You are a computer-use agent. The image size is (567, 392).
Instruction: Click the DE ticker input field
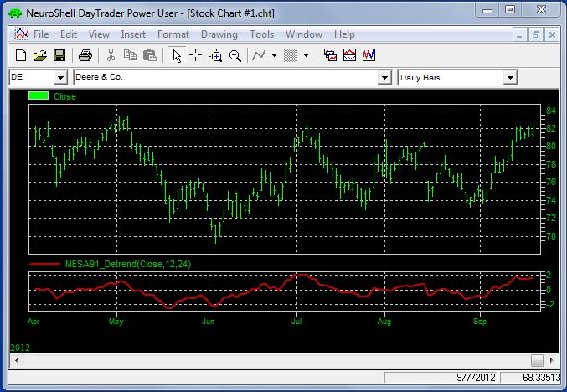click(32, 77)
